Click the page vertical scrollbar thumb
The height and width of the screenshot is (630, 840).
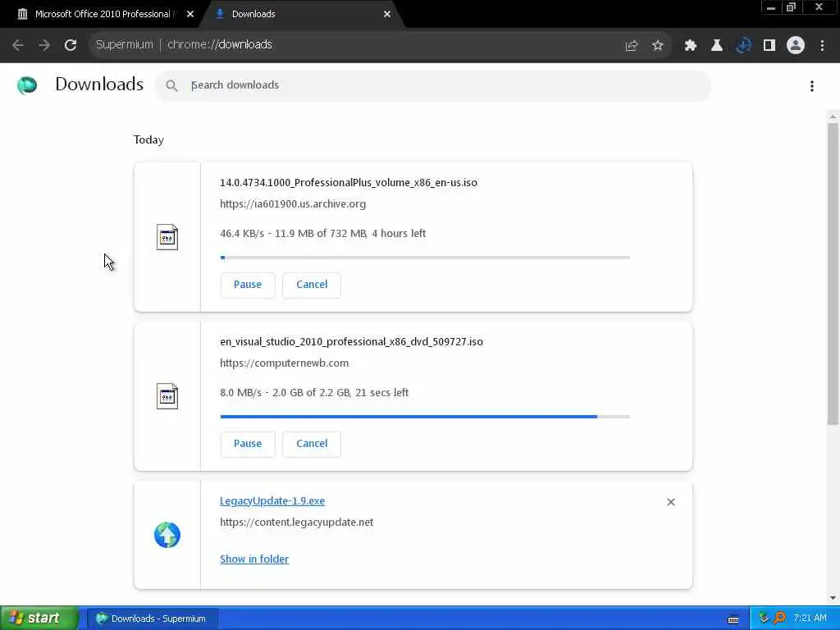pyautogui.click(x=833, y=273)
